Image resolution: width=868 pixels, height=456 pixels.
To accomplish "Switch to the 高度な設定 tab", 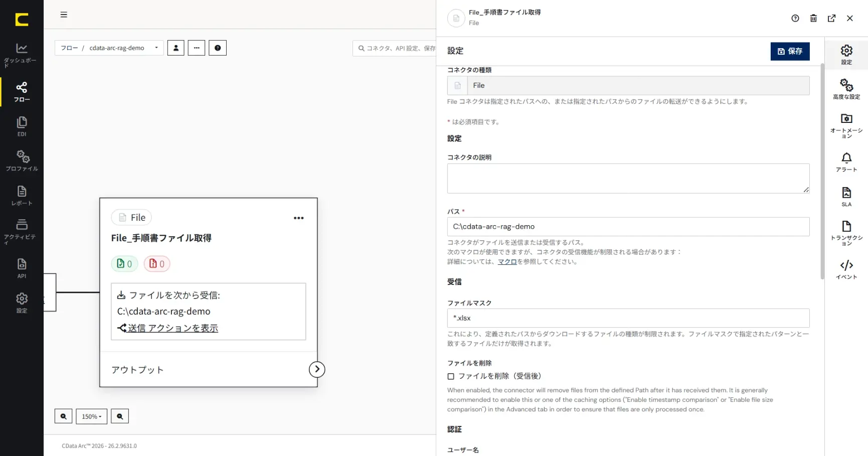I will coord(846,89).
